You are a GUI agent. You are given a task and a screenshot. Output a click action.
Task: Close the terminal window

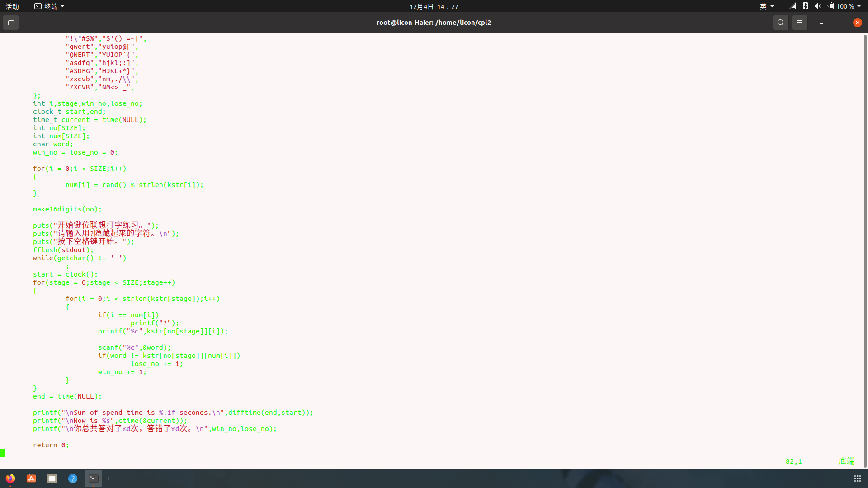pyautogui.click(x=857, y=23)
